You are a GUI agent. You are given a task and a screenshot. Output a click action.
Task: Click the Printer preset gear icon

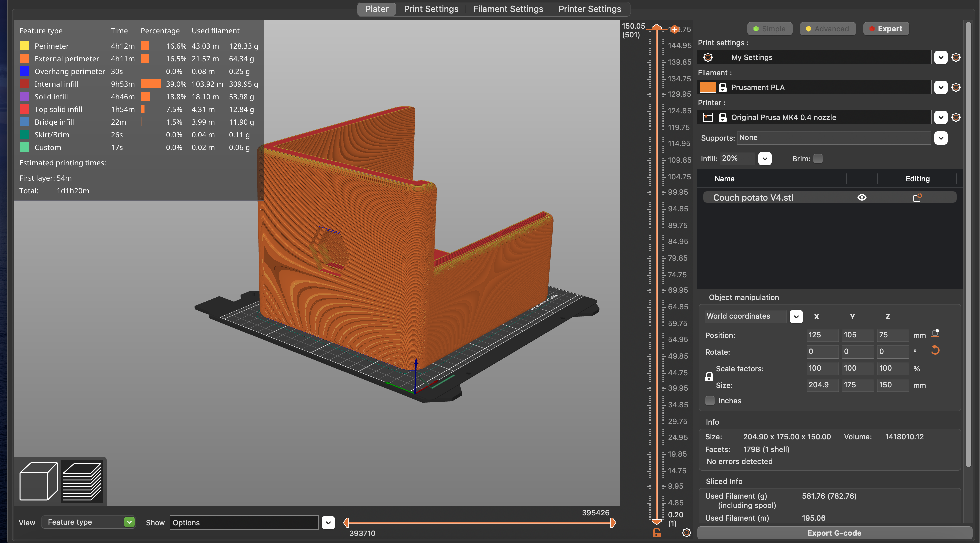[x=956, y=117]
